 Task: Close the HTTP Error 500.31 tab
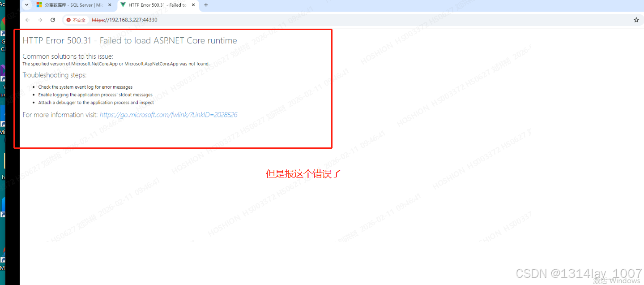tap(193, 5)
